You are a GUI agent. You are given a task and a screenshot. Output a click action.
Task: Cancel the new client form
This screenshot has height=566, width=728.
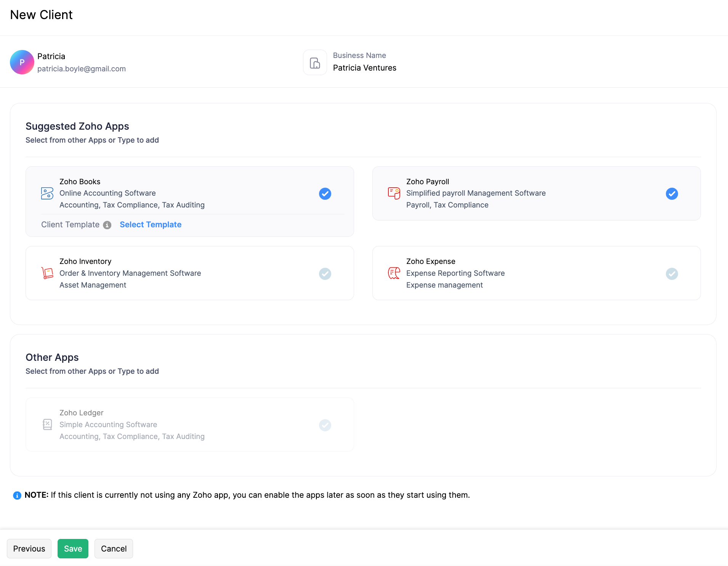tap(114, 548)
